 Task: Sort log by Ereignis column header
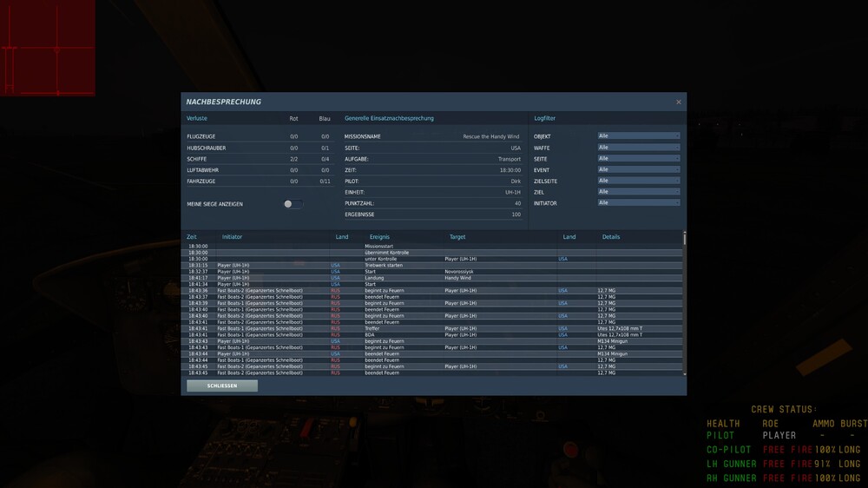tap(379, 236)
